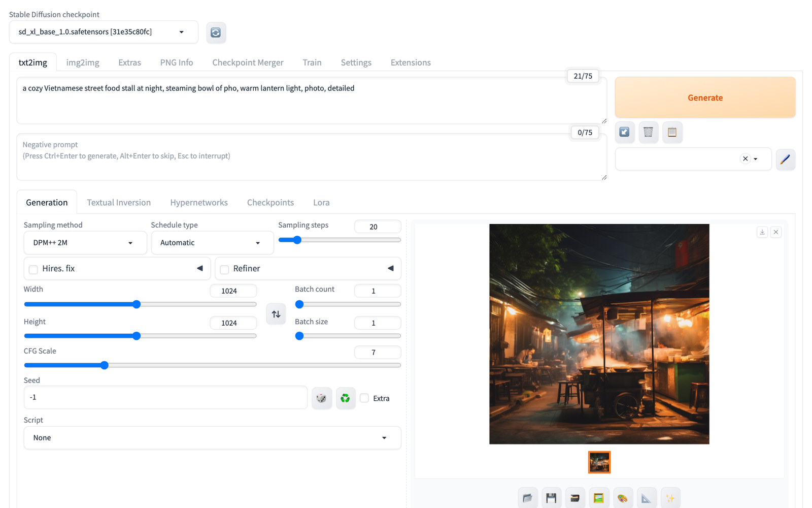Open the Stable Diffusion checkpoint dropdown
812x508 pixels.
pos(104,32)
